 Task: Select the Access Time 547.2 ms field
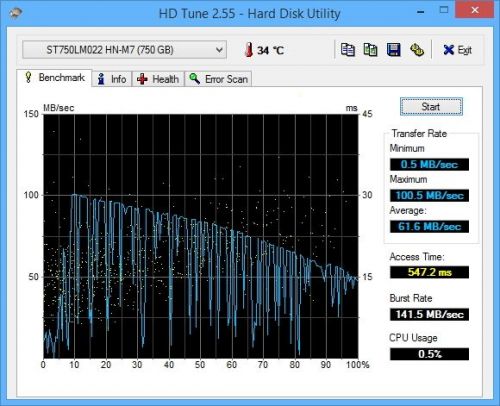click(x=429, y=272)
